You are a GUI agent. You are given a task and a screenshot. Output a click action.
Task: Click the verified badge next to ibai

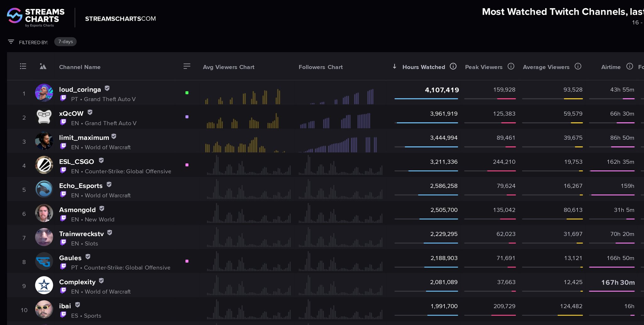pyautogui.click(x=78, y=305)
